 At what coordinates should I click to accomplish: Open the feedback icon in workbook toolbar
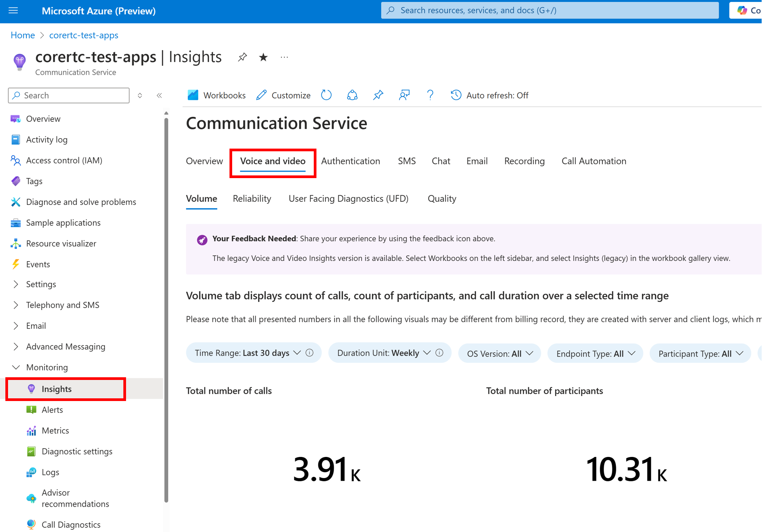(404, 95)
